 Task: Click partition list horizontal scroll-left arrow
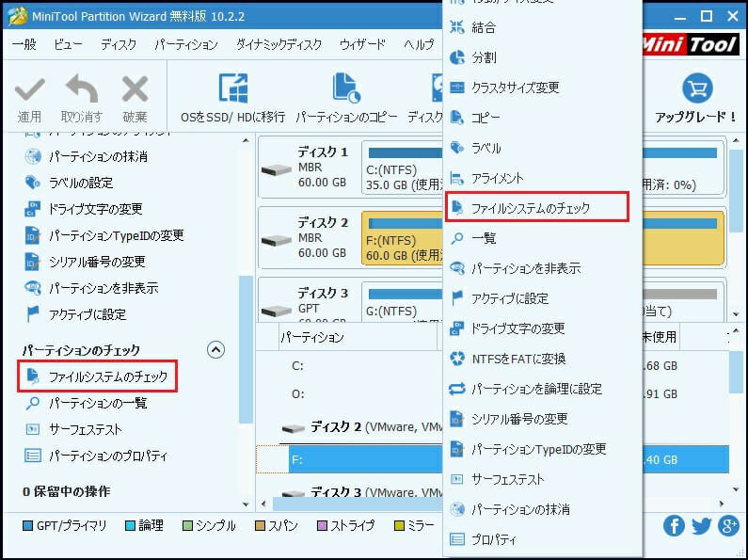click(x=263, y=504)
